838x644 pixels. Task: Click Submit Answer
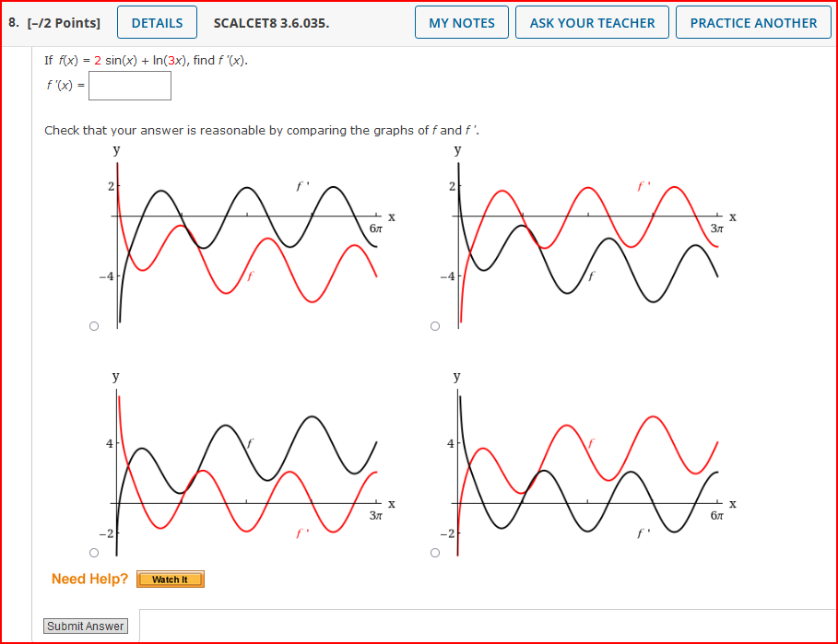85,626
